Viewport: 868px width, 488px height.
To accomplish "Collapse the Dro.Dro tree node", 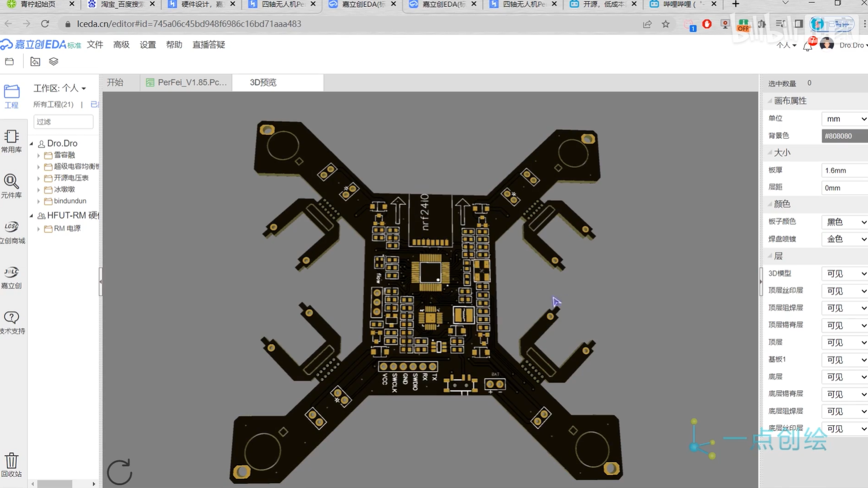I will pyautogui.click(x=32, y=144).
